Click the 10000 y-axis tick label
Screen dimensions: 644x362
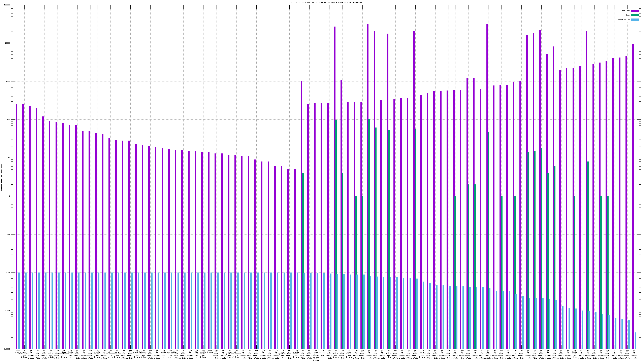8,43
